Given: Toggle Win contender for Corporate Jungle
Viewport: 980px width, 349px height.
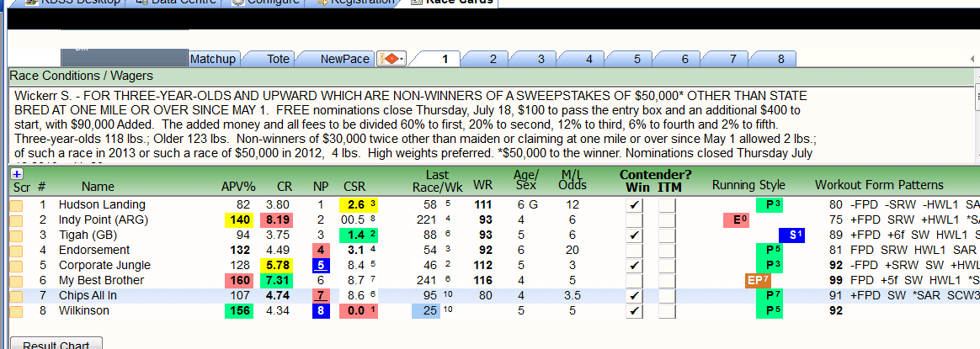Looking at the screenshot, I should coord(634,265).
